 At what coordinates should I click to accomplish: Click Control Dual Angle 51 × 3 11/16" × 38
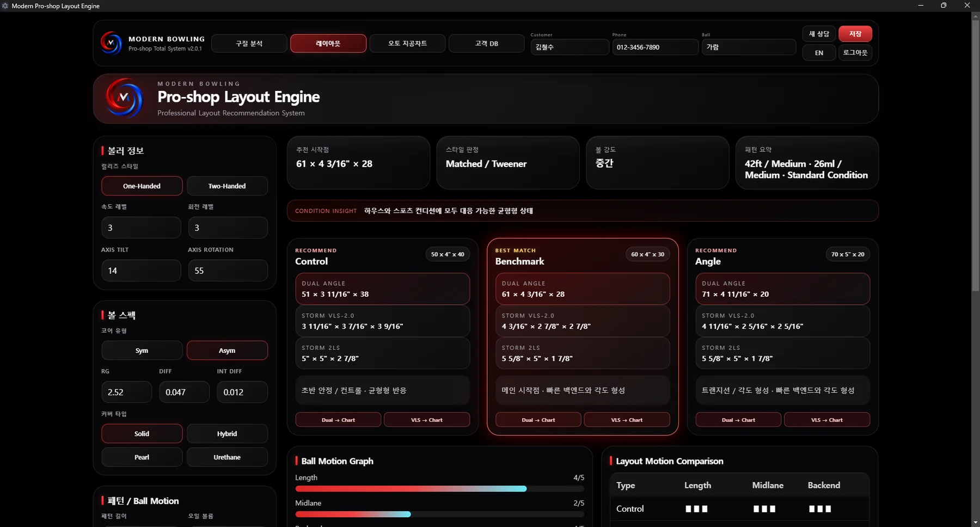(x=382, y=289)
